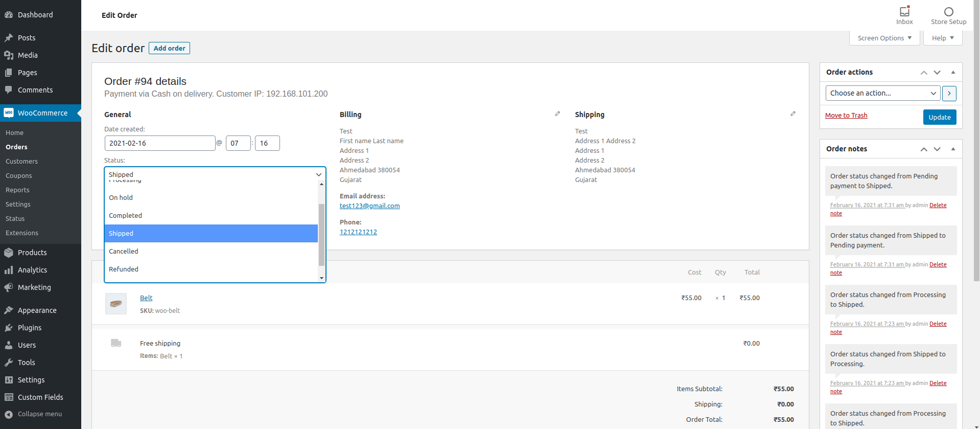The width and height of the screenshot is (980, 429).
Task: Click the Comments bubble icon
Action: tap(9, 90)
